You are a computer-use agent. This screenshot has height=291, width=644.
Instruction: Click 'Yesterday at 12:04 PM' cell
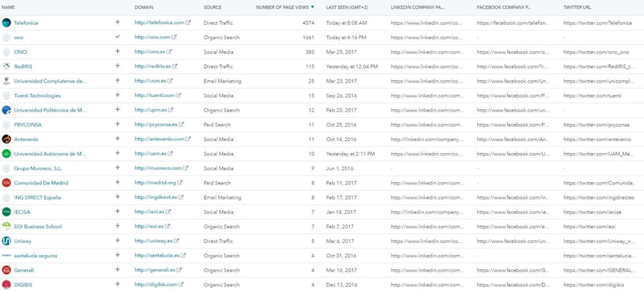pos(352,67)
